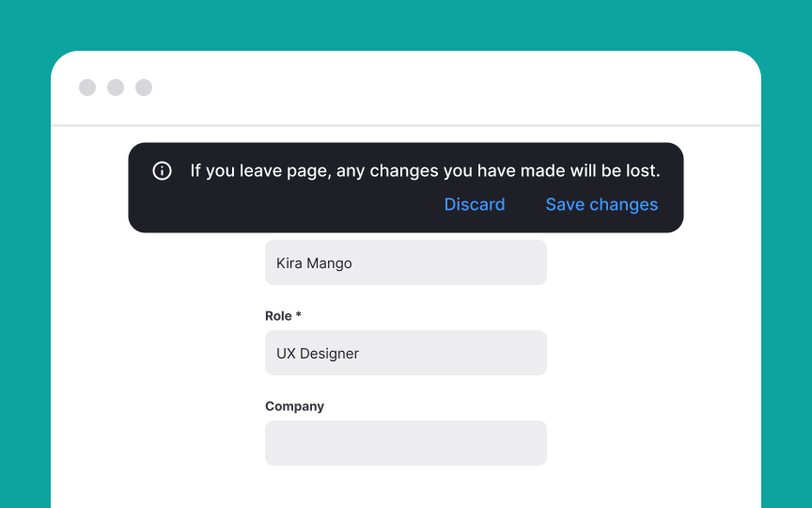Focus the Kira Mango name field

point(406,262)
